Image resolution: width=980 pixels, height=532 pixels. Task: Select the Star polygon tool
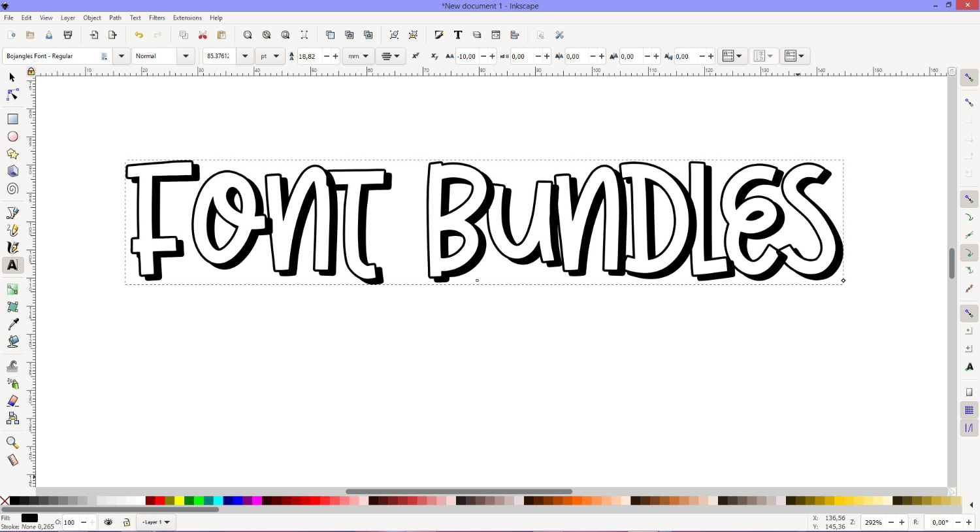click(12, 154)
